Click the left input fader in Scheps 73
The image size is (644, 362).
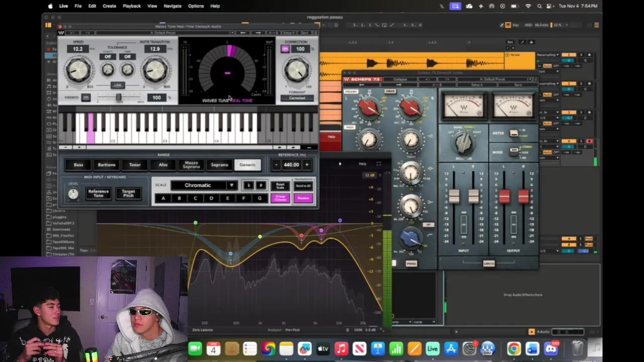pyautogui.click(x=454, y=197)
